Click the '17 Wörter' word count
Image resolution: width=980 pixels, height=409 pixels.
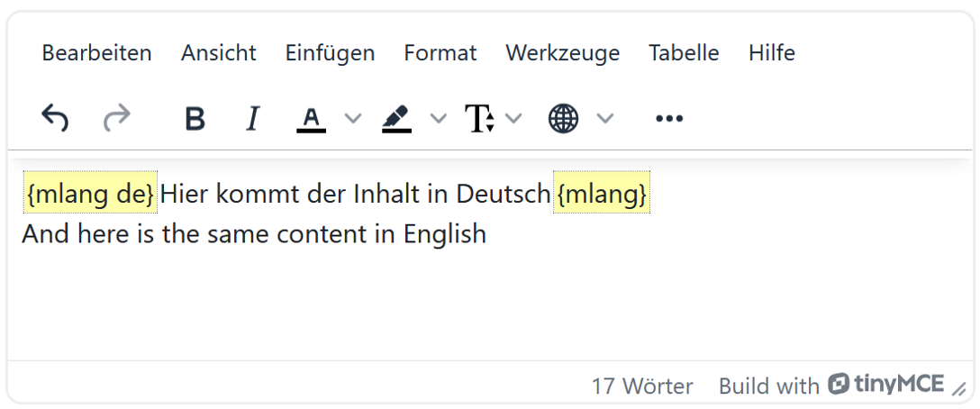pyautogui.click(x=642, y=386)
